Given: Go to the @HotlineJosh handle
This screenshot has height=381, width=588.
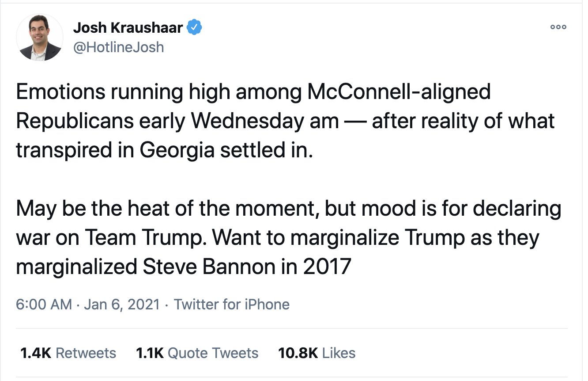Looking at the screenshot, I should [118, 47].
